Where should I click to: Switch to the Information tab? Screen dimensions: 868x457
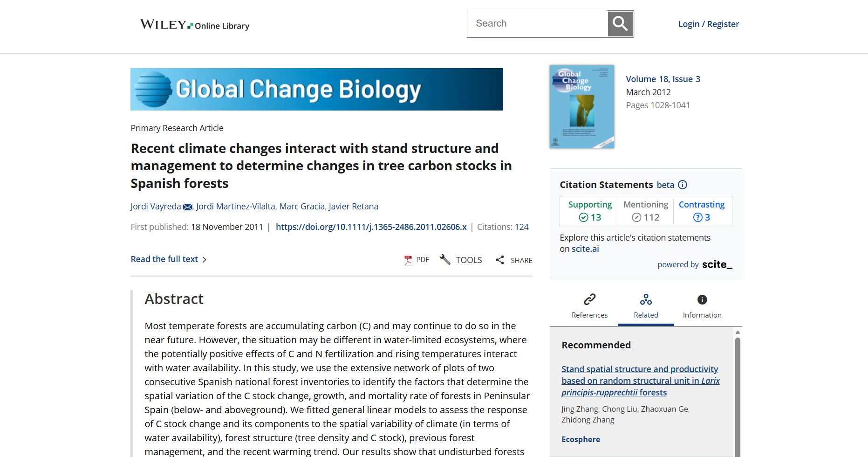tap(702, 305)
